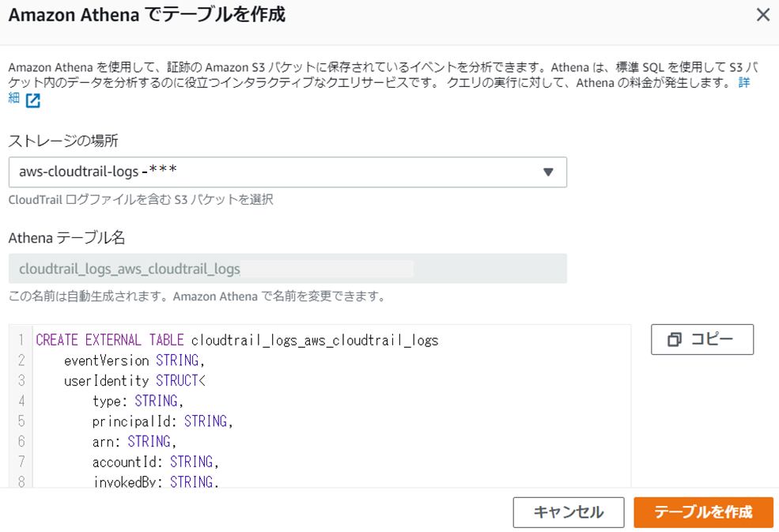Open the ストレージの場所 bucket dropdown

pyautogui.click(x=287, y=172)
